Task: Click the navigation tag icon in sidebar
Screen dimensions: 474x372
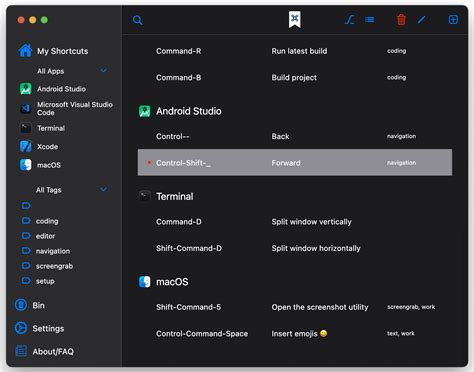Action: click(x=26, y=251)
